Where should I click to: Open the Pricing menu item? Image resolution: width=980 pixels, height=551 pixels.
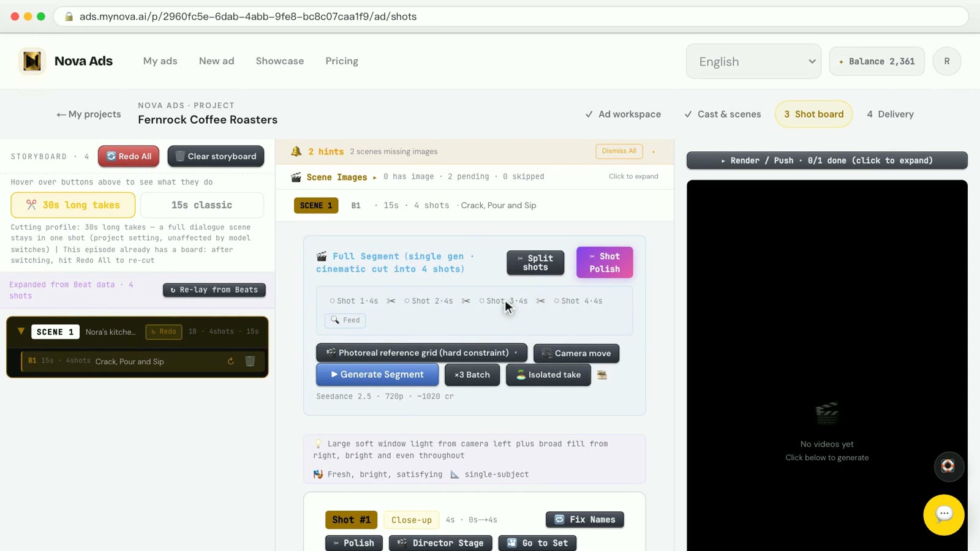coord(342,61)
